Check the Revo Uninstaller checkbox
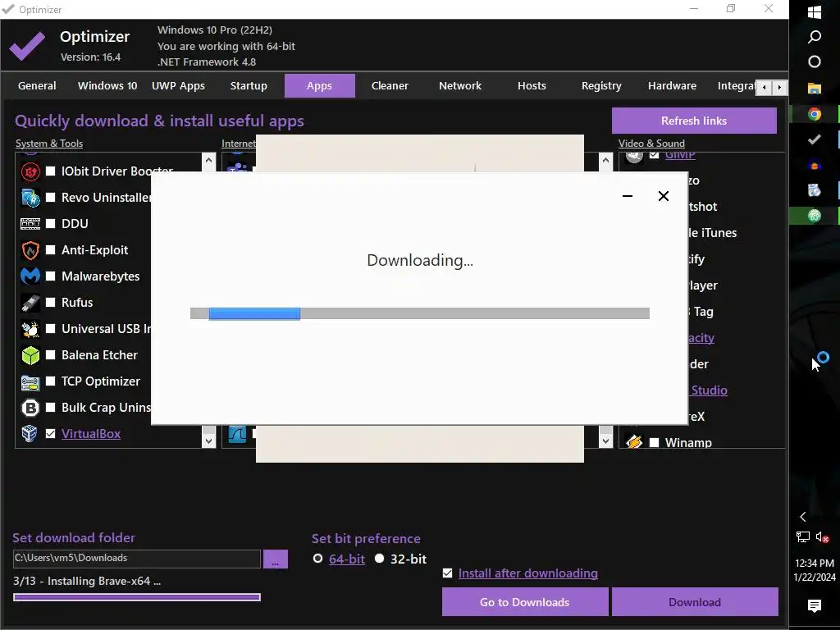This screenshot has width=840, height=630. click(50, 197)
